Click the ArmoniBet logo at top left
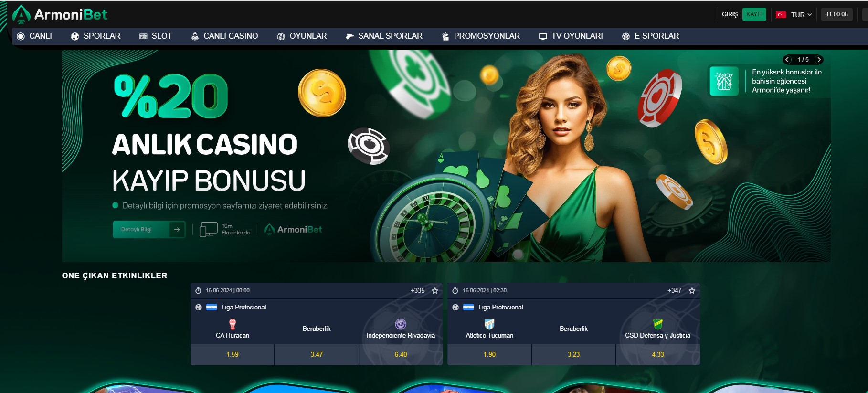This screenshot has height=393, width=868. point(60,15)
